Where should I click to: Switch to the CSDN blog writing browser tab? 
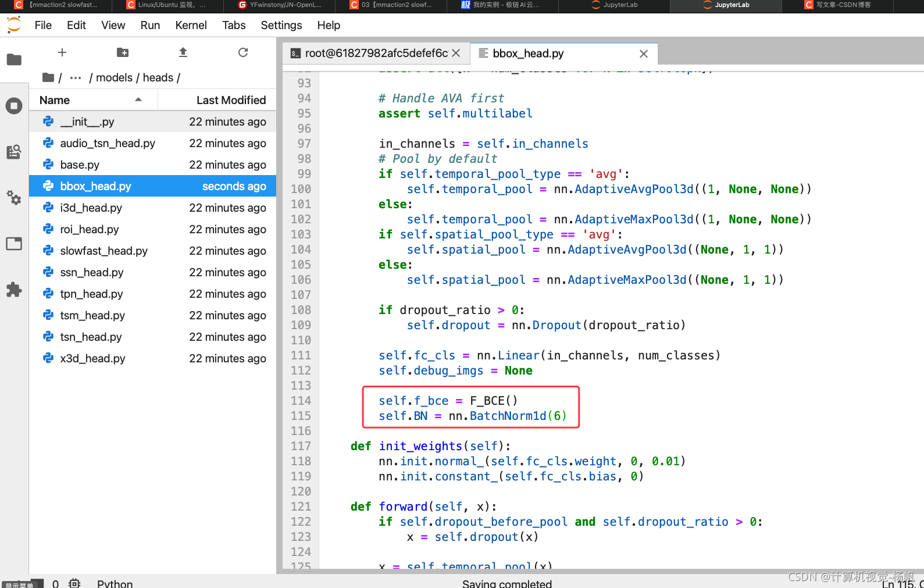837,5
